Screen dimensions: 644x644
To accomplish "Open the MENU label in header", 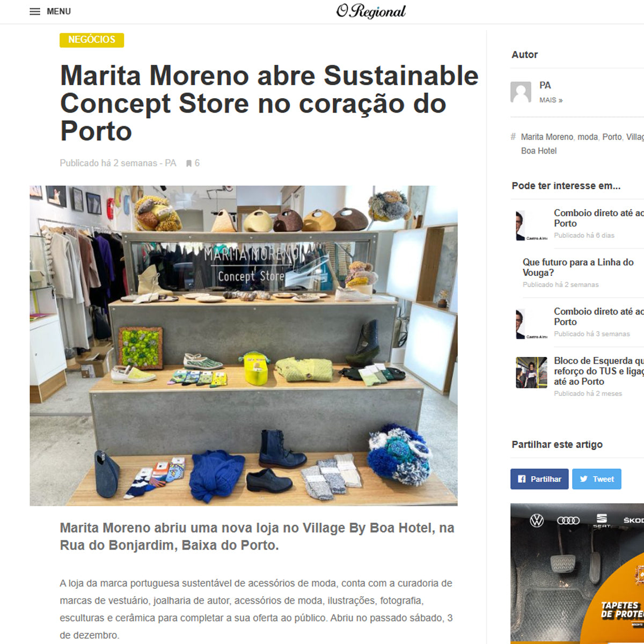I will [x=58, y=11].
